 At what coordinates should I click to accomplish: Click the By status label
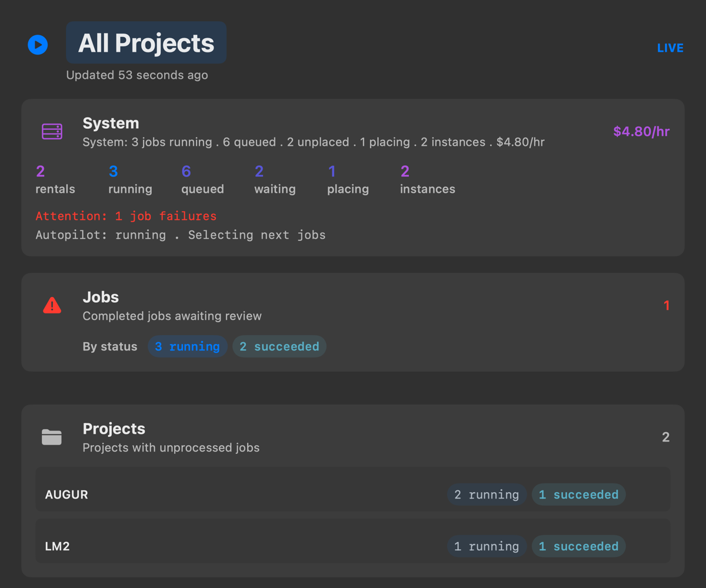click(x=110, y=346)
